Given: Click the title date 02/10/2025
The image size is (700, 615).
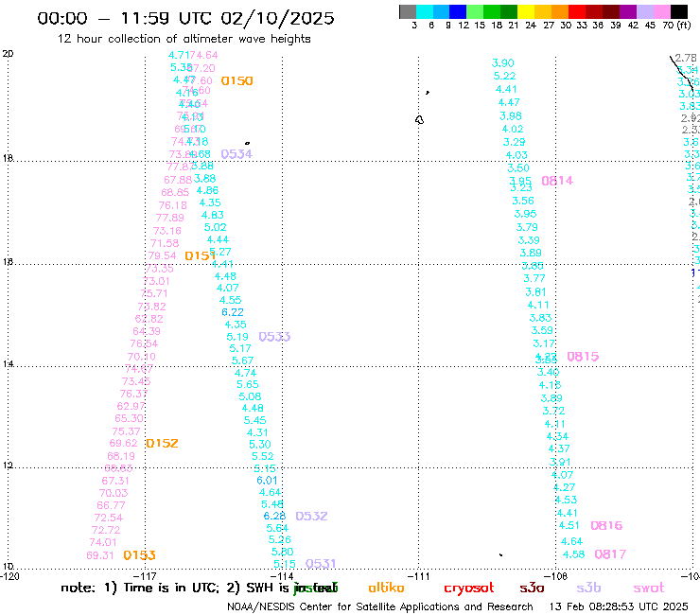Looking at the screenshot, I should click(277, 18).
